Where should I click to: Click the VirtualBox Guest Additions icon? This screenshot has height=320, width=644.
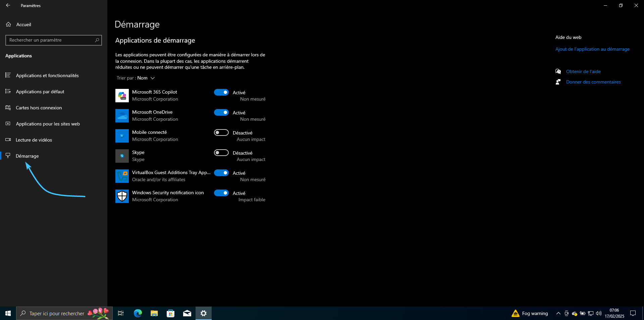(x=122, y=176)
